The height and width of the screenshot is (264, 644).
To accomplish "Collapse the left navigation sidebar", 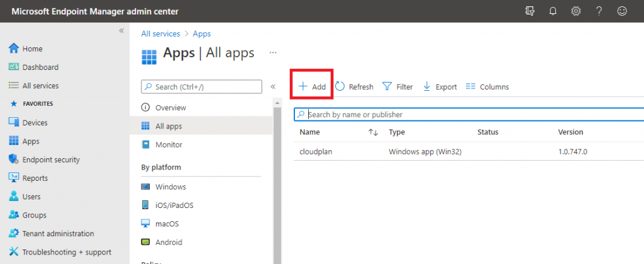I will point(121,30).
